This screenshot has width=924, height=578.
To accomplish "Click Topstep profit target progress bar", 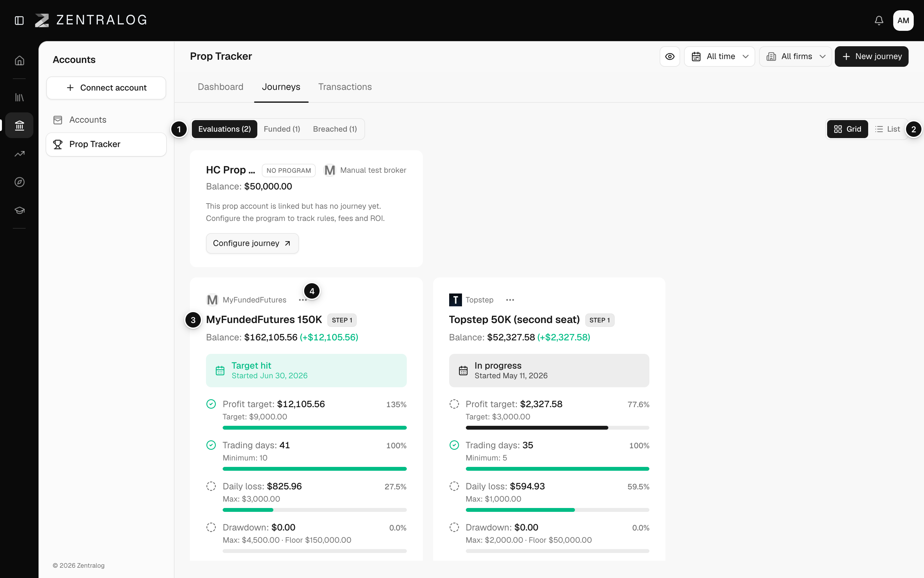I will [x=557, y=428].
